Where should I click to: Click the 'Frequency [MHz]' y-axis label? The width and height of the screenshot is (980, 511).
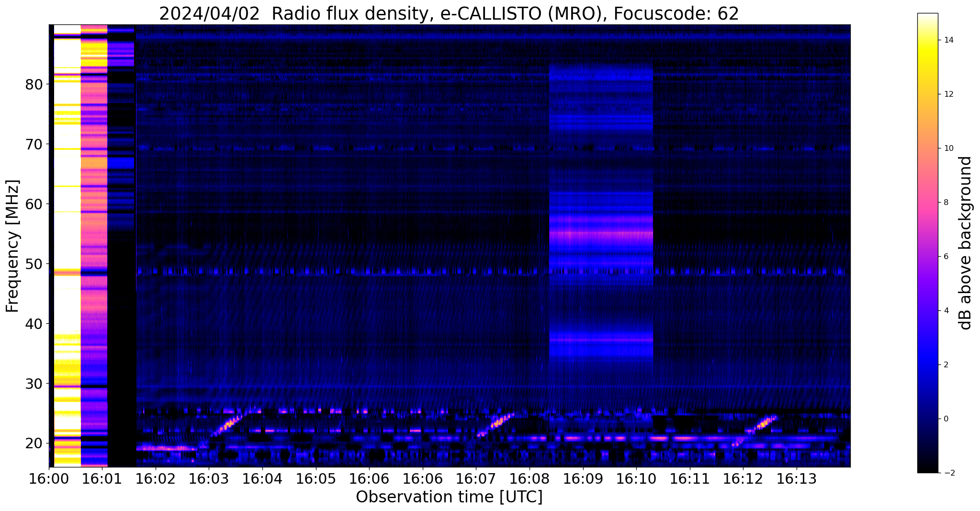pyautogui.click(x=12, y=246)
